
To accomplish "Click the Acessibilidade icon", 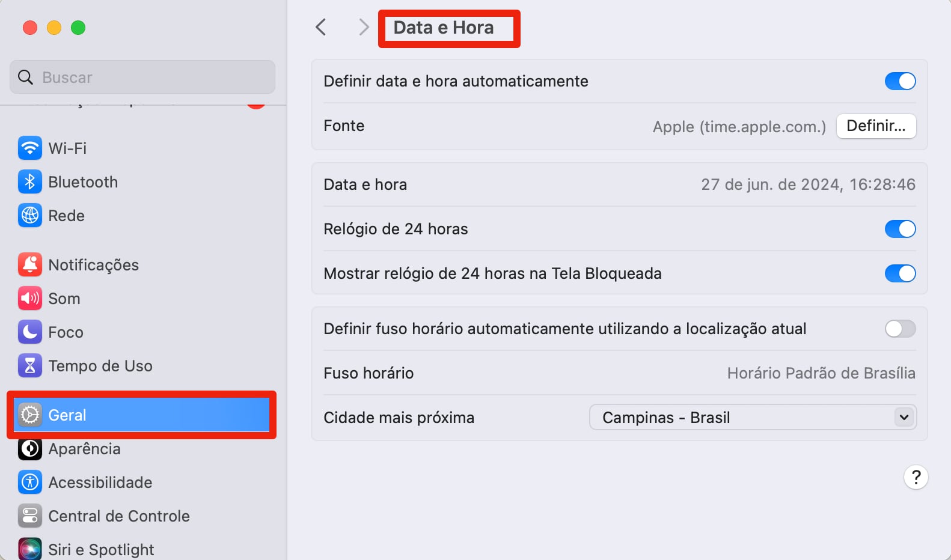I will tap(29, 482).
